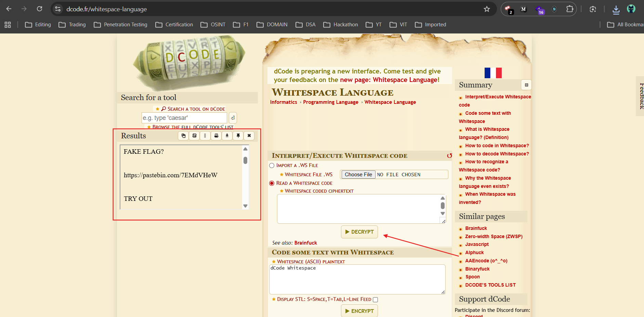Open the Medium 'M' extension

tap(524, 9)
